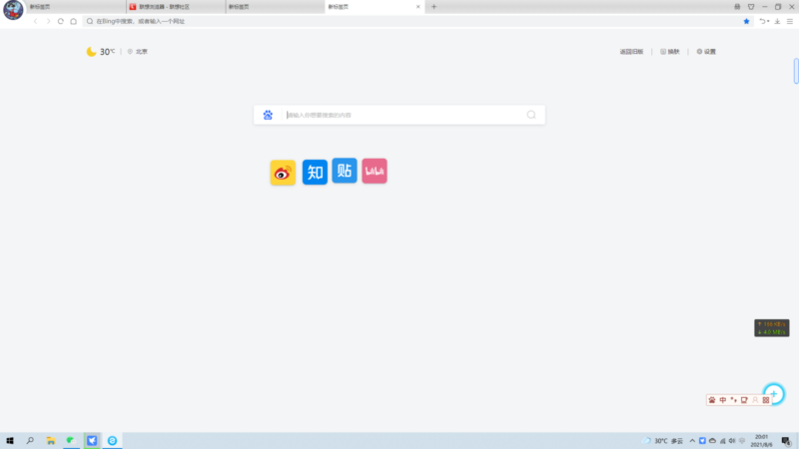
Task: Toggle the IME Chinese/English mode button
Action: (x=723, y=400)
